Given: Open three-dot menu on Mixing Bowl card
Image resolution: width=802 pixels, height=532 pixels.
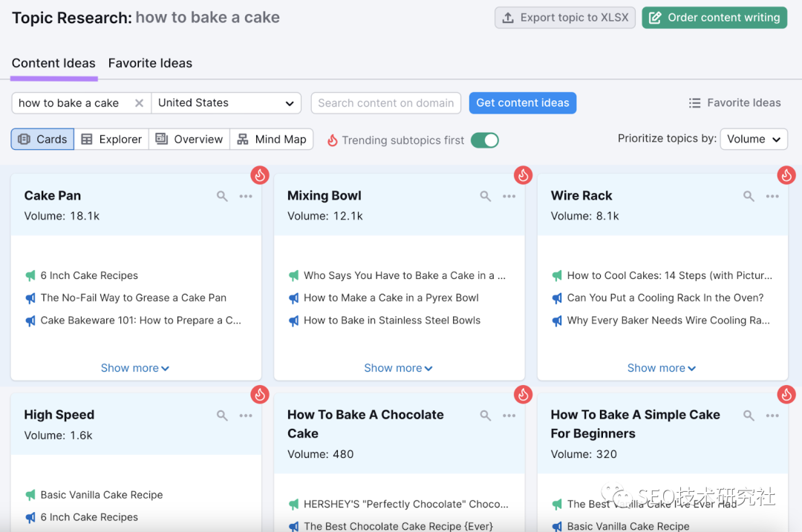Looking at the screenshot, I should click(509, 197).
